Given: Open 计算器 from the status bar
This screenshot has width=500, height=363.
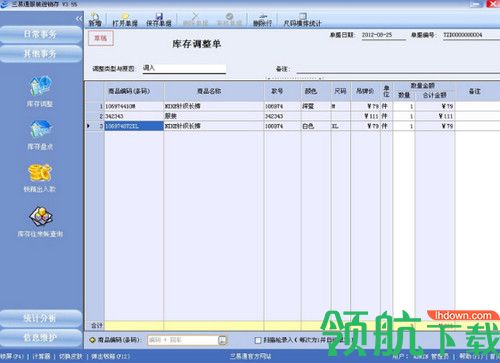Looking at the screenshot, I should [41, 356].
